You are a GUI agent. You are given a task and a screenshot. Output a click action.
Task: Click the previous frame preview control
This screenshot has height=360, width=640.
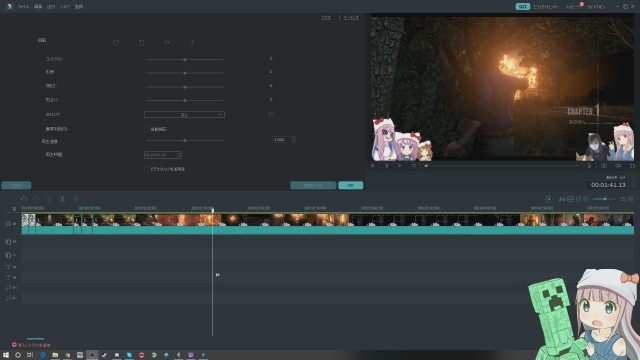(x=373, y=166)
